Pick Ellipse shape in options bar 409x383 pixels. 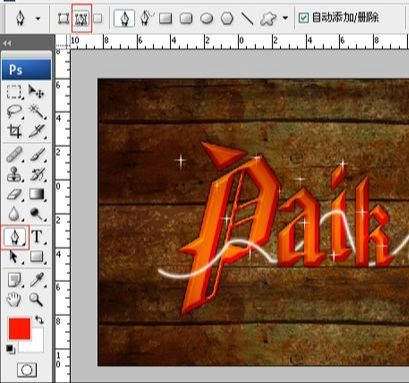tap(207, 18)
